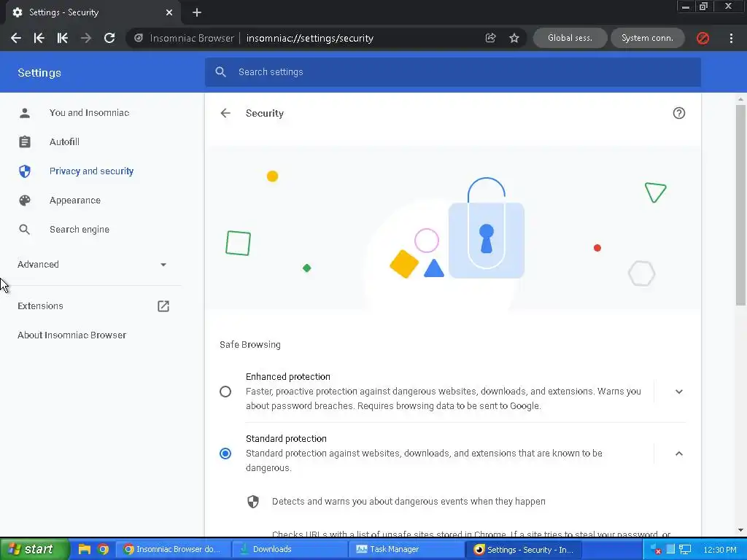Switch to Insomniac Browser do... taskbar window

click(174, 549)
